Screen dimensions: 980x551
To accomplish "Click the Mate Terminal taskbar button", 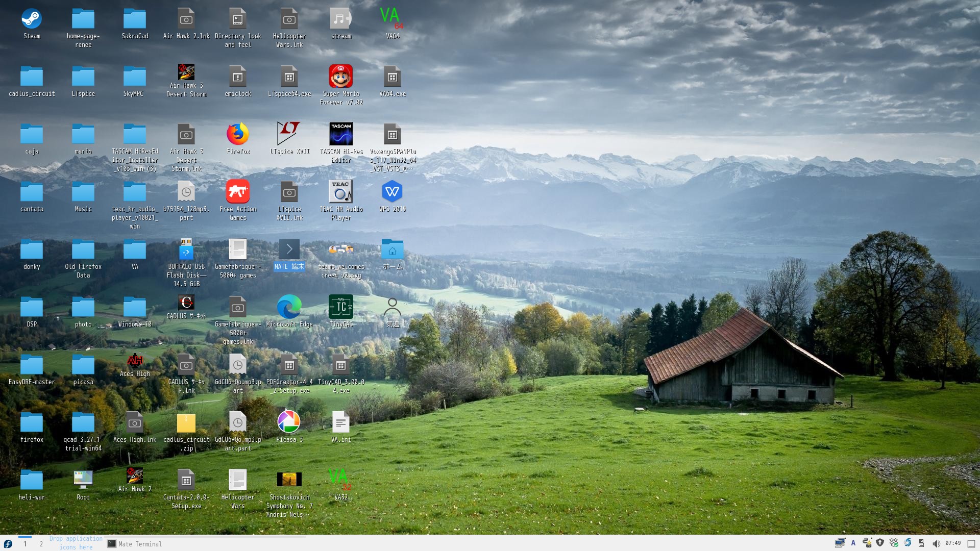I will pos(135,544).
